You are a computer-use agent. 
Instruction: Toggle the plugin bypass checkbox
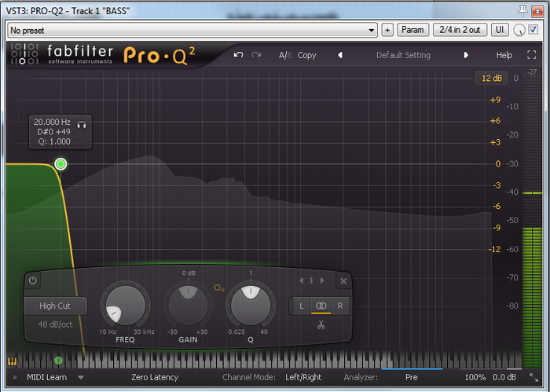tap(533, 30)
